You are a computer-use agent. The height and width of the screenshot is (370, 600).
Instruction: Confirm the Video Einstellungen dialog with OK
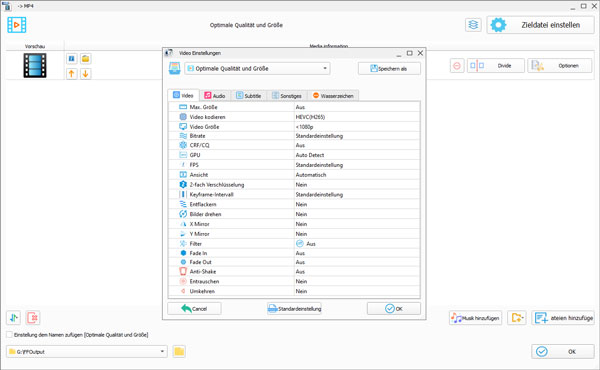click(x=394, y=308)
